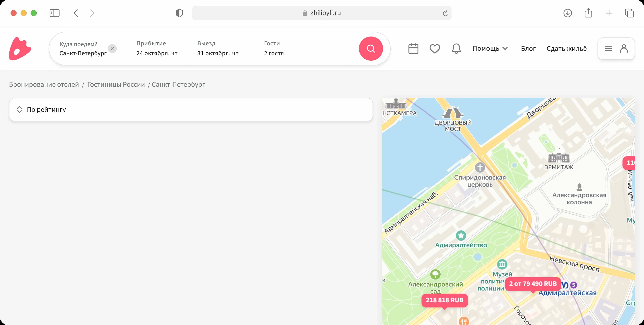This screenshot has height=325, width=644.
Task: Expand the Помощь dropdown
Action: pos(490,48)
